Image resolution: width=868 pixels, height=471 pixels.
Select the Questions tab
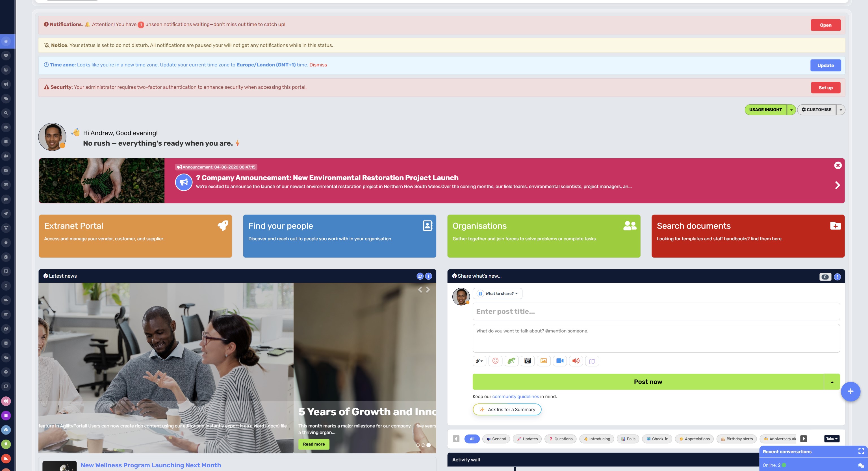[x=560, y=439]
